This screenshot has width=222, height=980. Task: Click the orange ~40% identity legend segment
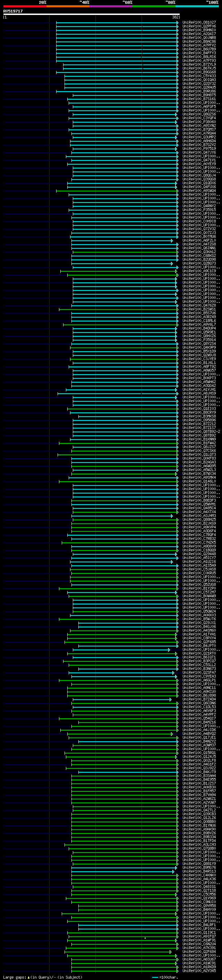coord(68,7)
